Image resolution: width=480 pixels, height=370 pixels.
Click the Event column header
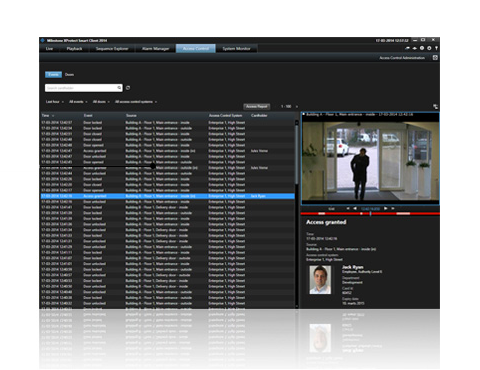(x=88, y=116)
